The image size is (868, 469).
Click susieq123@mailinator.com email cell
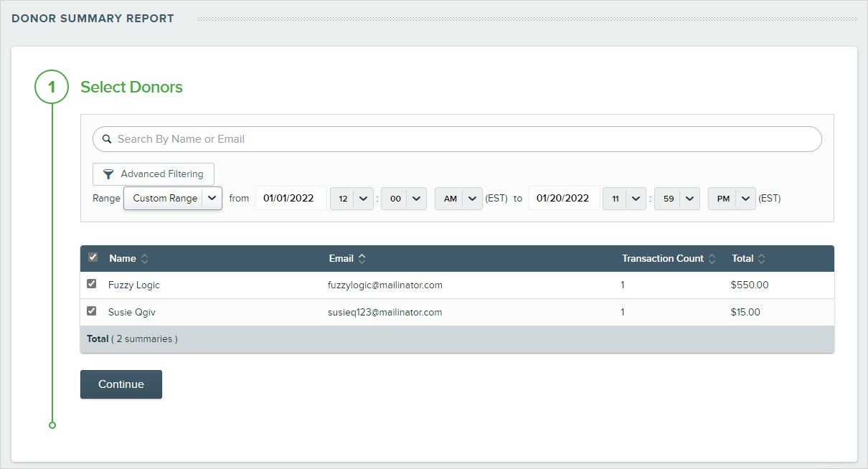tap(385, 312)
